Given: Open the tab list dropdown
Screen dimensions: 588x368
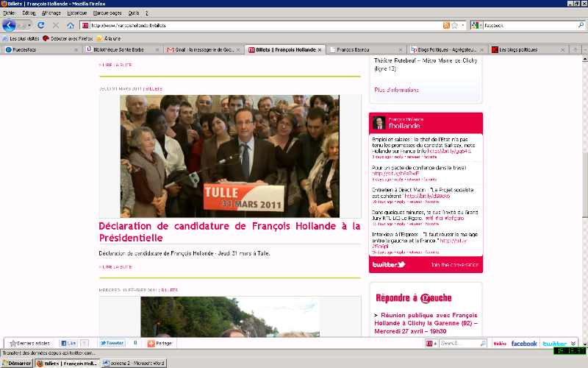Looking at the screenshot, I should click(x=584, y=49).
